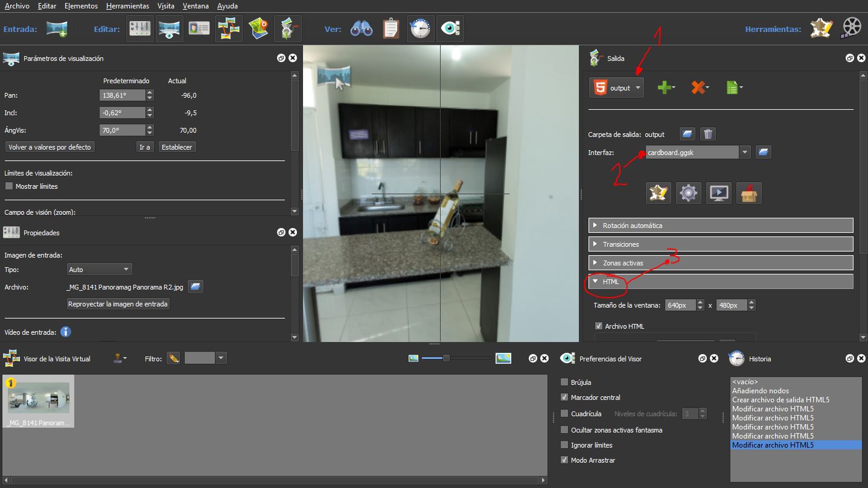The height and width of the screenshot is (488, 868).
Task: Click the cardboard box package icon
Action: 748,193
